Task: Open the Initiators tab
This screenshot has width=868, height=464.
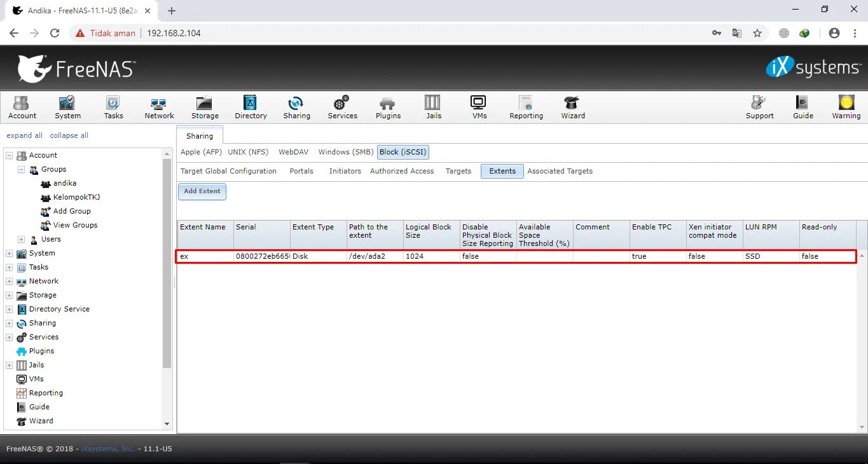Action: [x=345, y=171]
